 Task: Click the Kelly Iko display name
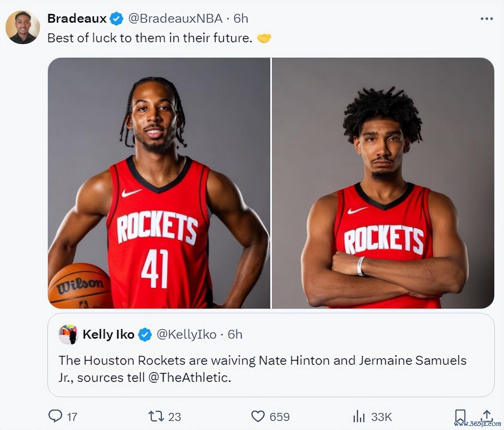(108, 334)
